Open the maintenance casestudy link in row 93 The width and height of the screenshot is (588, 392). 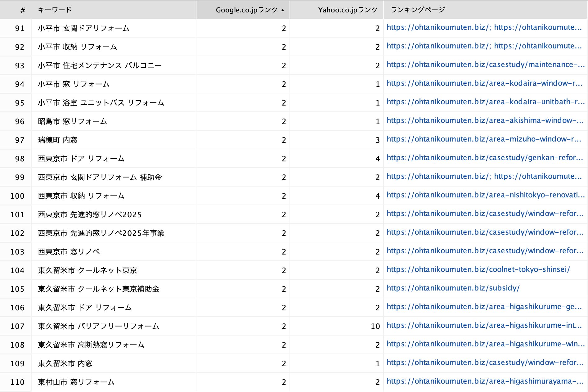pyautogui.click(x=485, y=65)
